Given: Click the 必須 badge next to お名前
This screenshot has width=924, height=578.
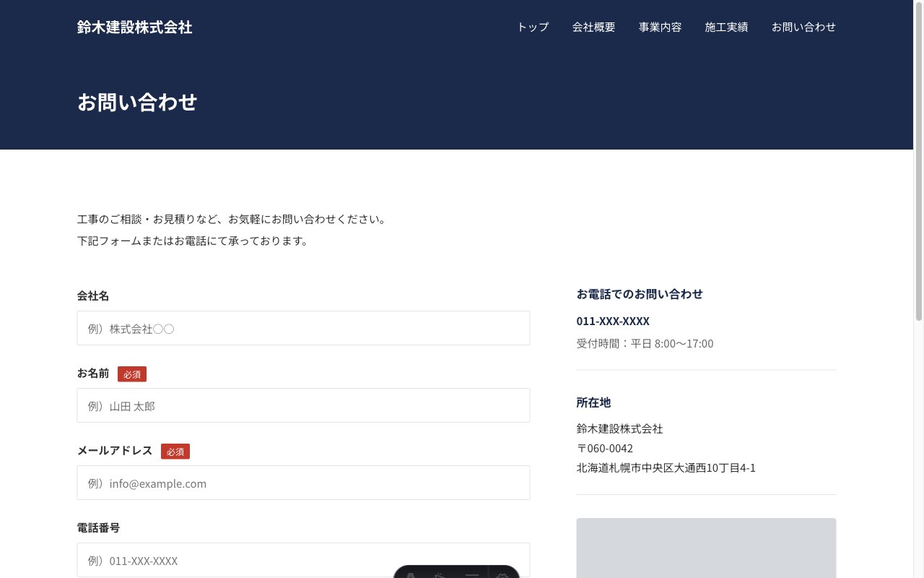Looking at the screenshot, I should (132, 374).
